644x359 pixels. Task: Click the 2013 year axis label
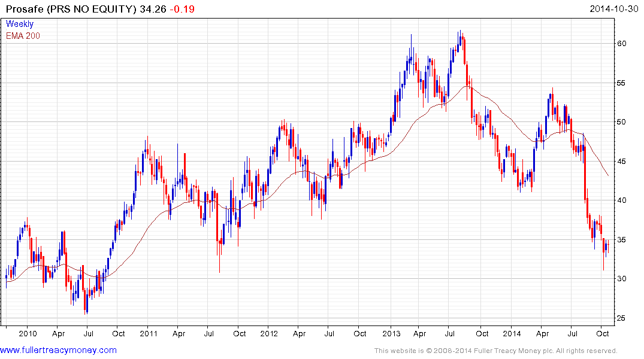[391, 333]
